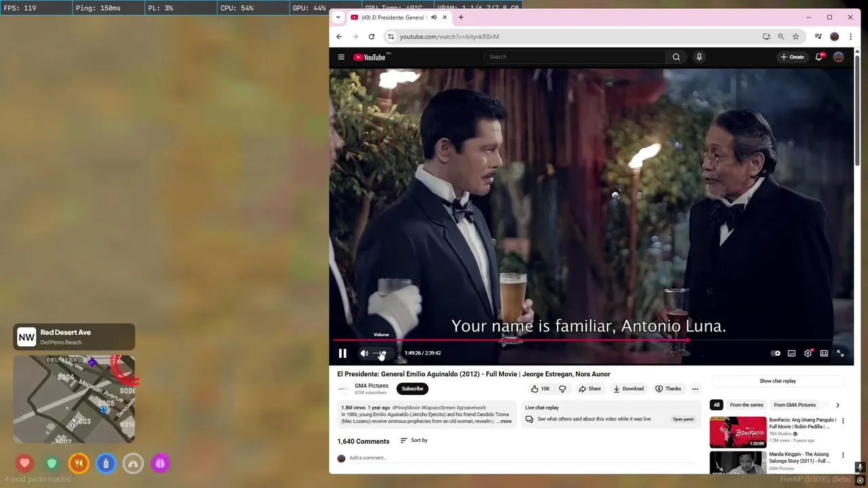The image size is (868, 488).
Task: Adjust the player volume slider
Action: [x=380, y=353]
